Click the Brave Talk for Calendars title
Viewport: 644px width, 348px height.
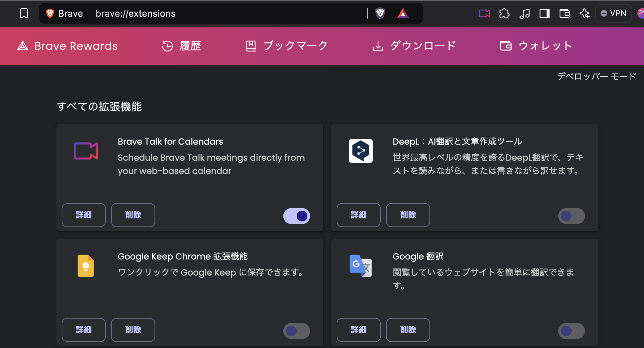[171, 142]
